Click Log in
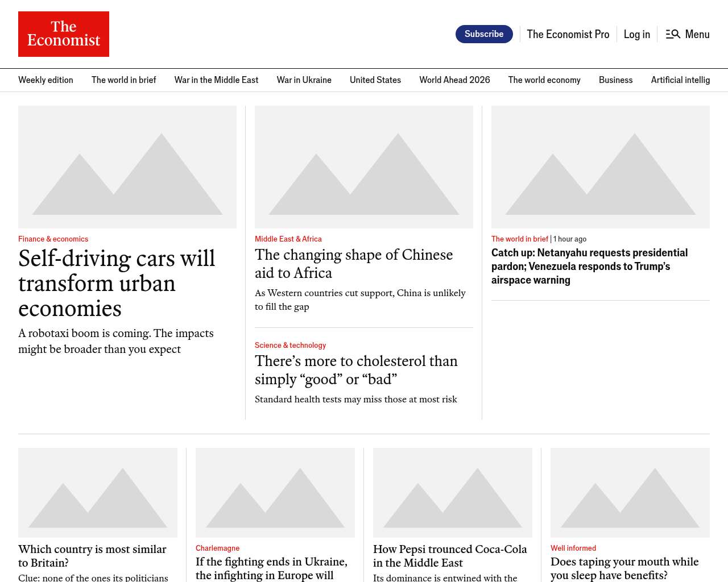Image resolution: width=728 pixels, height=582 pixels. click(636, 34)
